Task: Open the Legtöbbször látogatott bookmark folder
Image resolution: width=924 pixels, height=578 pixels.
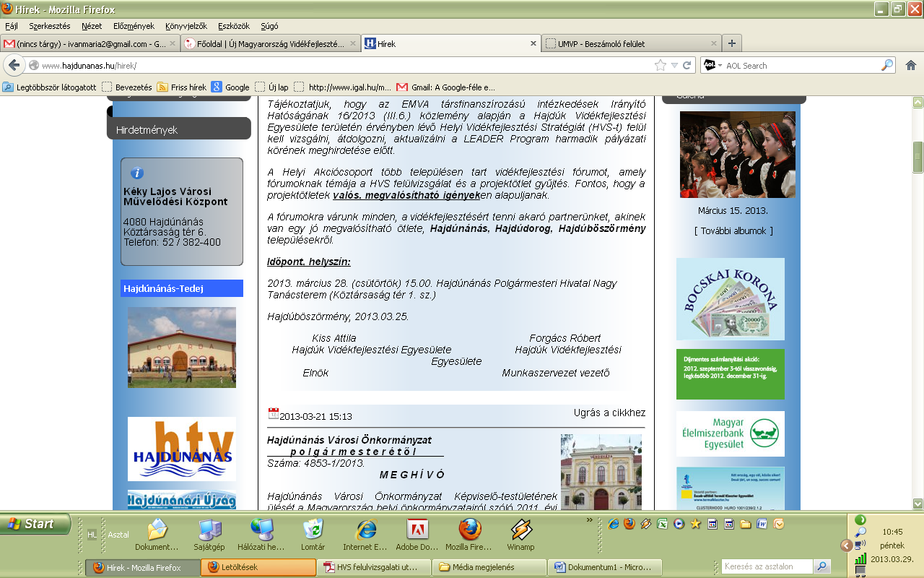Action: click(49, 87)
